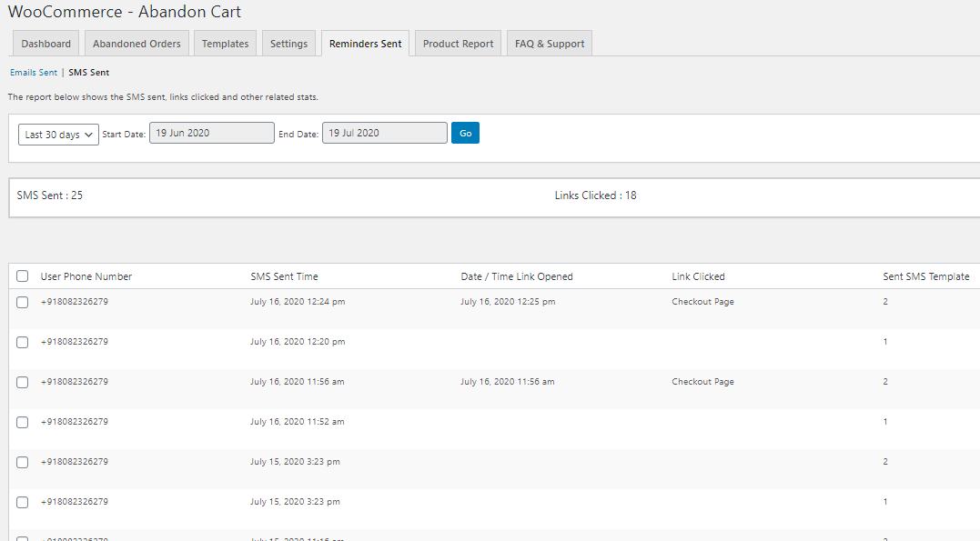Click the Links Clicked : 18 stat
The width and height of the screenshot is (980, 541).
click(595, 195)
